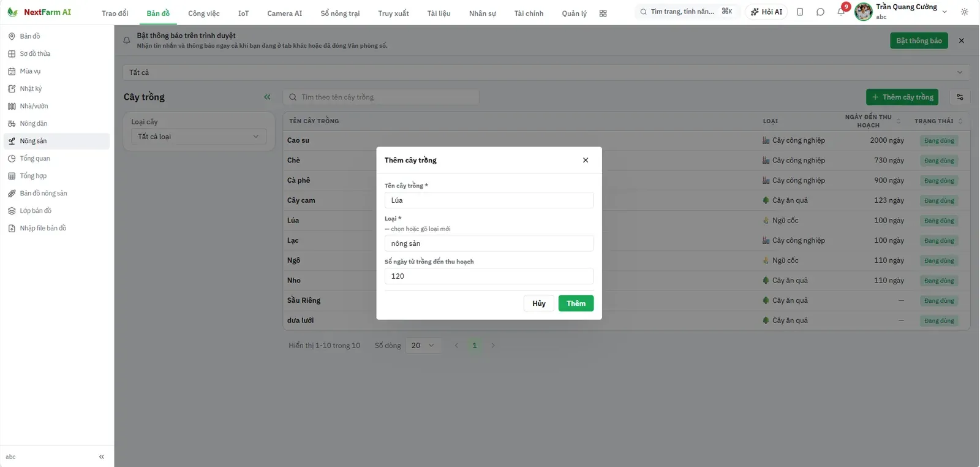Open Nhà/vườn in the sidebar
The width and height of the screenshot is (980, 467).
(x=56, y=106)
